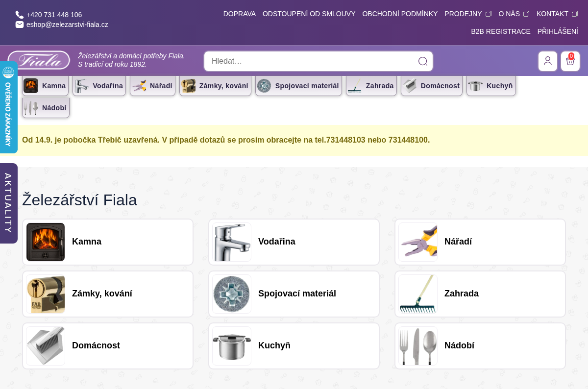Open Odstoupení od smlouvy link

(x=309, y=14)
